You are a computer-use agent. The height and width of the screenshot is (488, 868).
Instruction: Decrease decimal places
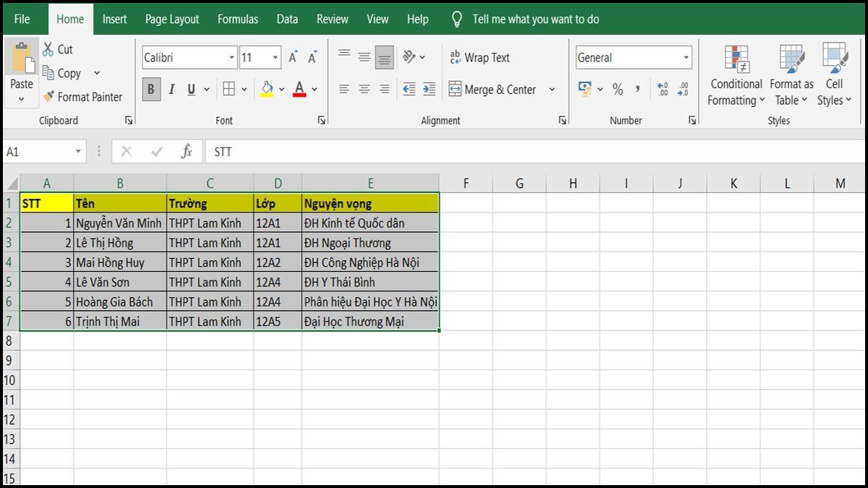pyautogui.click(x=683, y=89)
